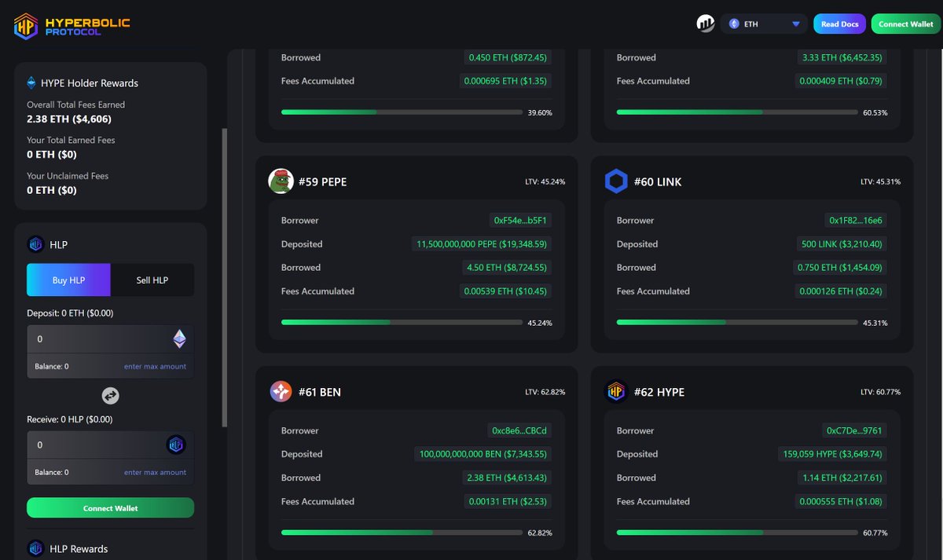Click fees value 0.000409 ETH ($0.79)
The height and width of the screenshot is (560, 943).
[x=841, y=81]
